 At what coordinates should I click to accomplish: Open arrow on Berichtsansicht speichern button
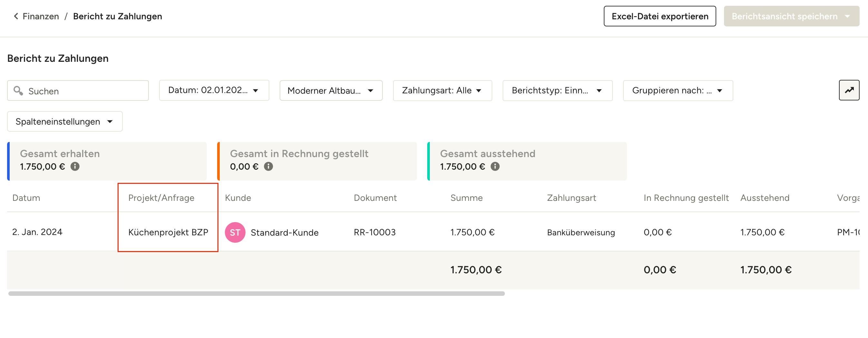pyautogui.click(x=847, y=16)
